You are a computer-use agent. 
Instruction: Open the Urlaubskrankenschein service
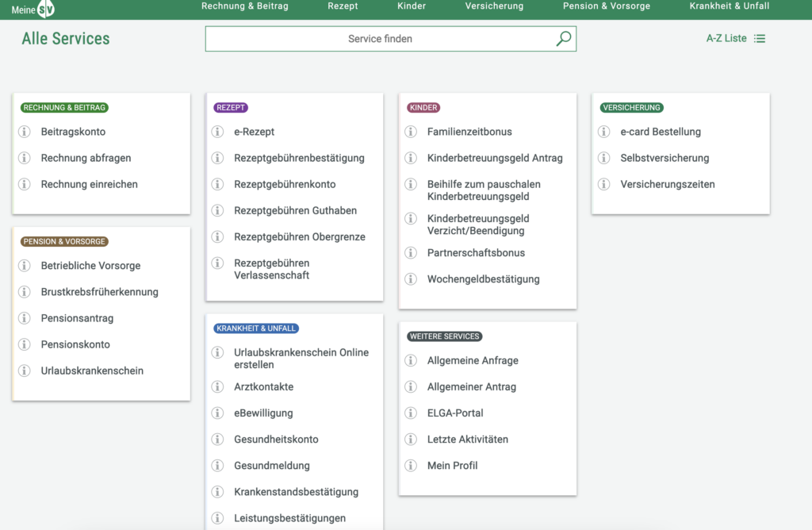tap(92, 371)
